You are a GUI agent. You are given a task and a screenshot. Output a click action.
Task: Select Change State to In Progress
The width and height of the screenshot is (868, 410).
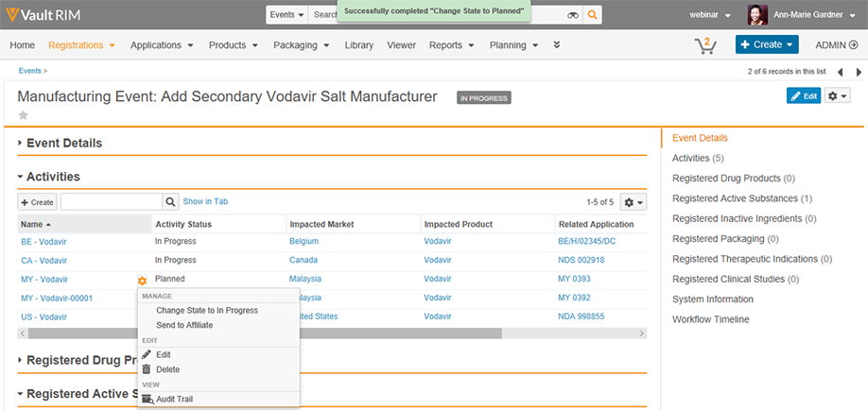click(206, 310)
